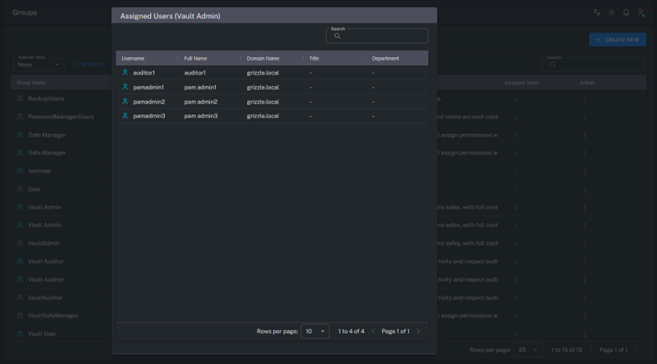This screenshot has height=364, width=657.
Task: Sort by the Department column header
Action: pos(385,58)
